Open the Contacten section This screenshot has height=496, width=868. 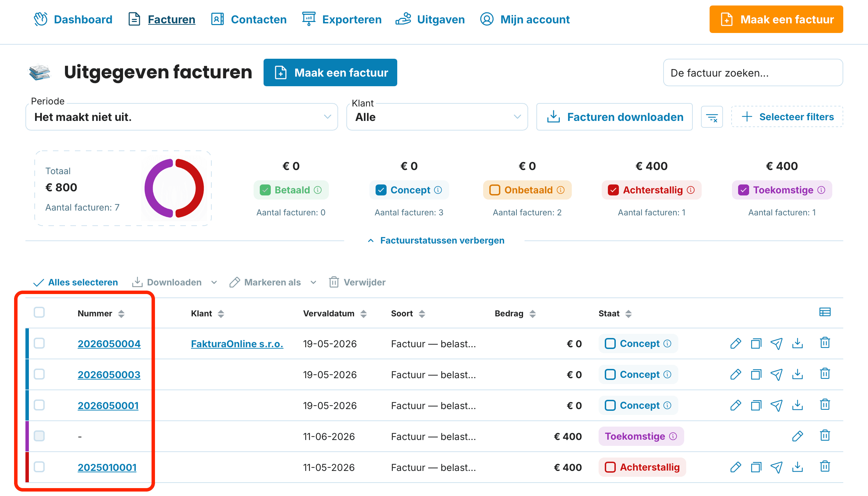pos(249,19)
